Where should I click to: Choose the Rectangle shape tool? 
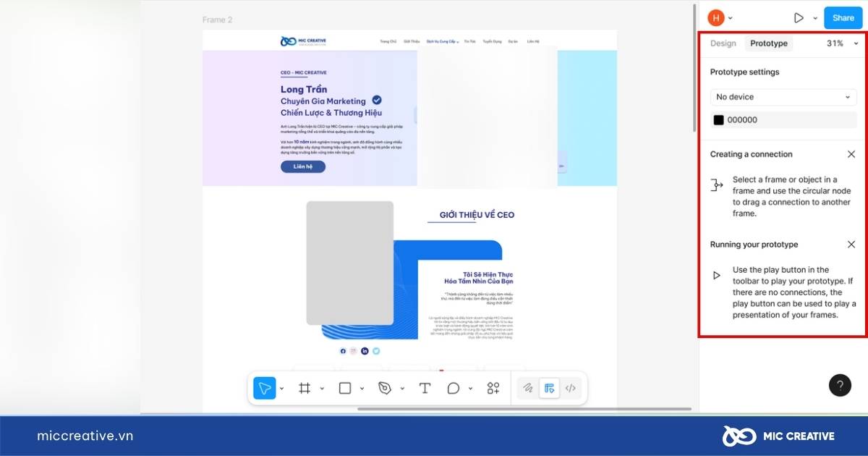345,389
